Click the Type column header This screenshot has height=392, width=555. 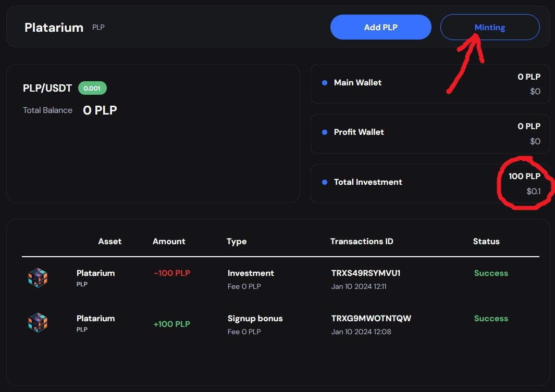(237, 242)
